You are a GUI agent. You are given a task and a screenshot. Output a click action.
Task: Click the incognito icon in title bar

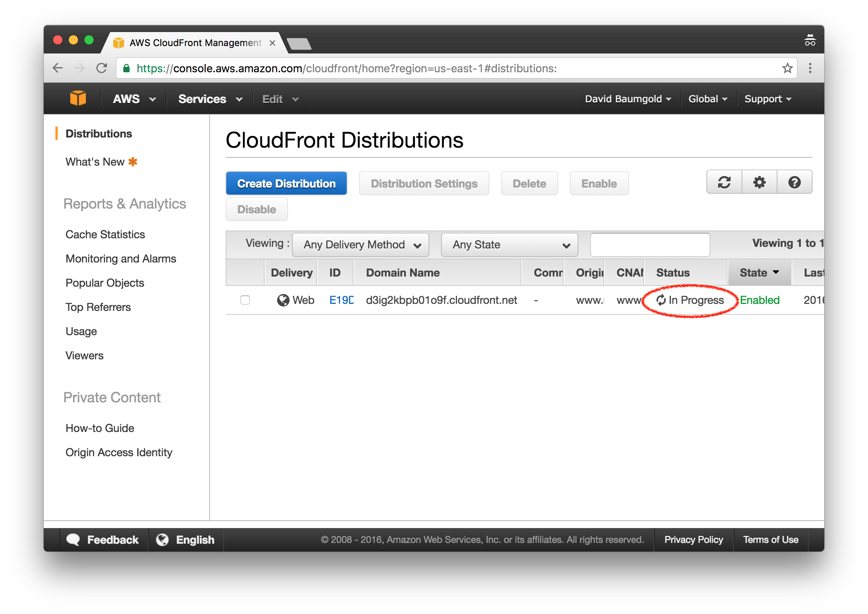[x=810, y=40]
